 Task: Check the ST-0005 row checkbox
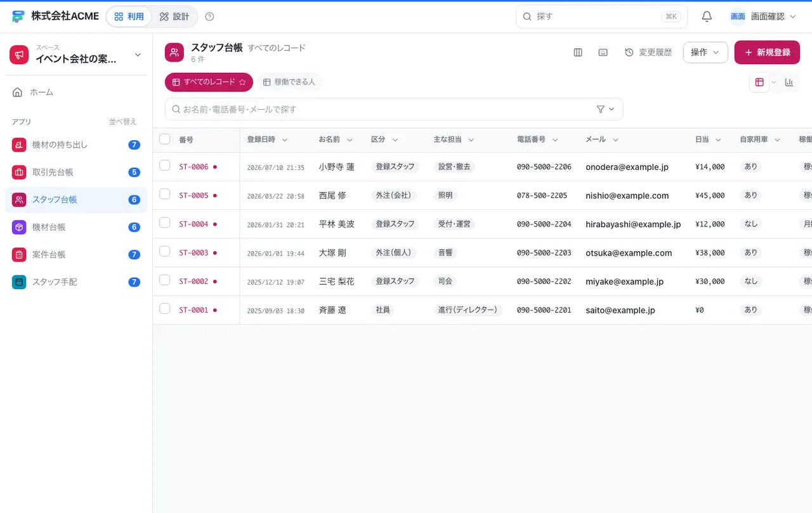(165, 194)
